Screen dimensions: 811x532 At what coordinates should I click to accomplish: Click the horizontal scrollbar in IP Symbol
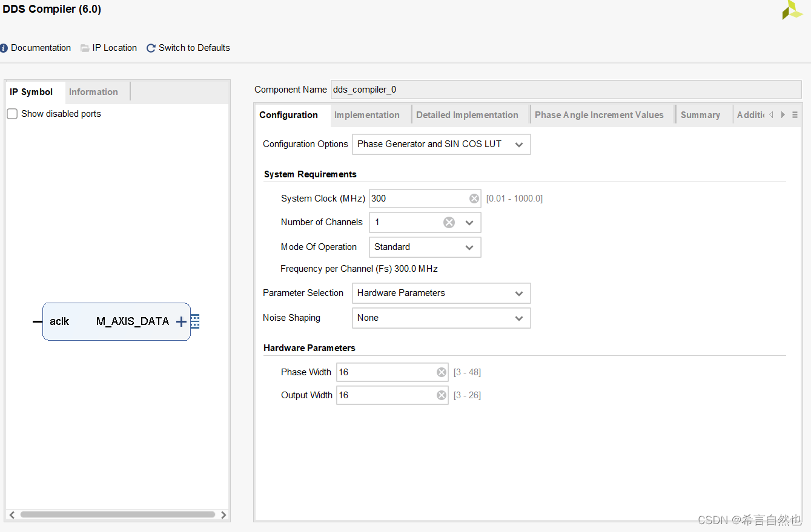point(118,515)
